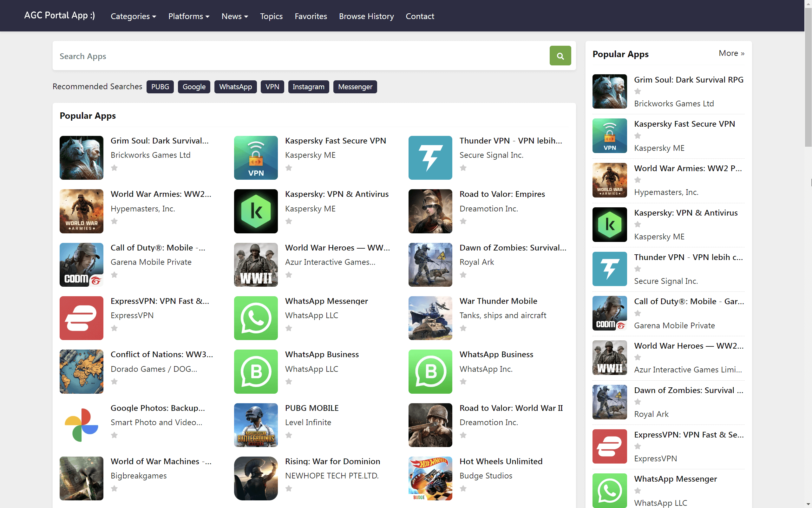The image size is (812, 508).
Task: Toggle favorite star for Kaspersky Fast Secure VPN in main list
Action: point(289,168)
